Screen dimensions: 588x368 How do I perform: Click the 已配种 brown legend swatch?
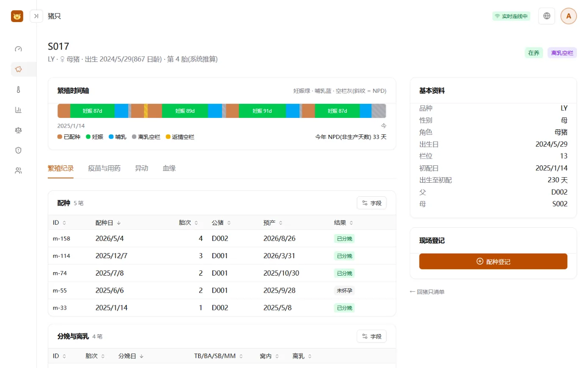(60, 137)
